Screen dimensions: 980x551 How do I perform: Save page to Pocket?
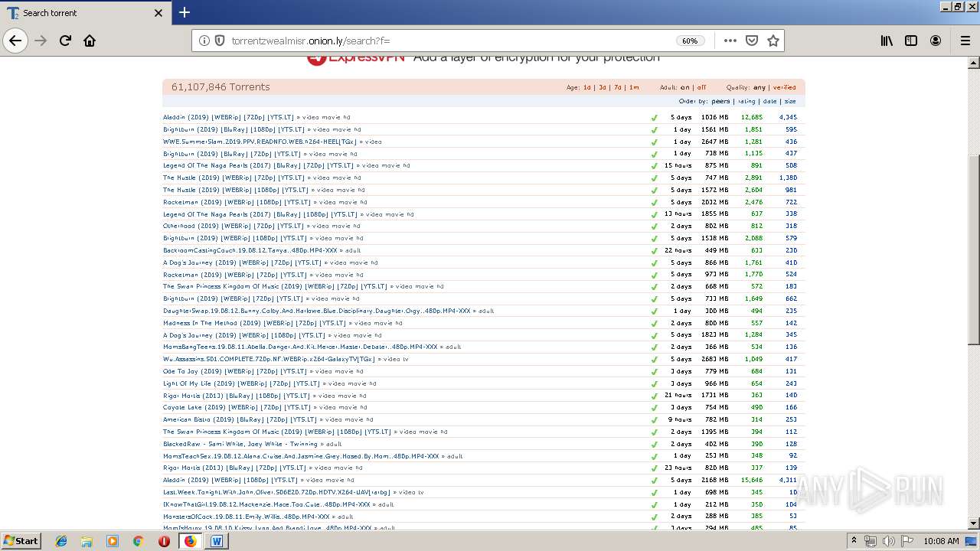[752, 41]
